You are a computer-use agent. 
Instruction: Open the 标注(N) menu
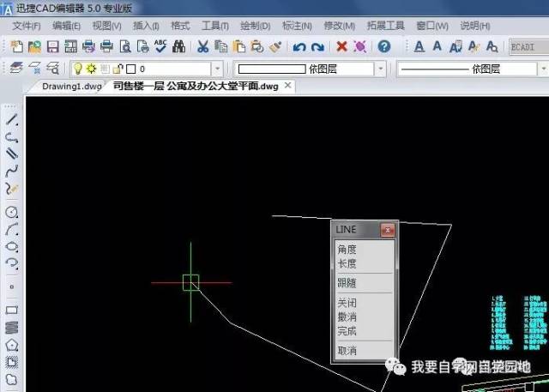coord(297,26)
